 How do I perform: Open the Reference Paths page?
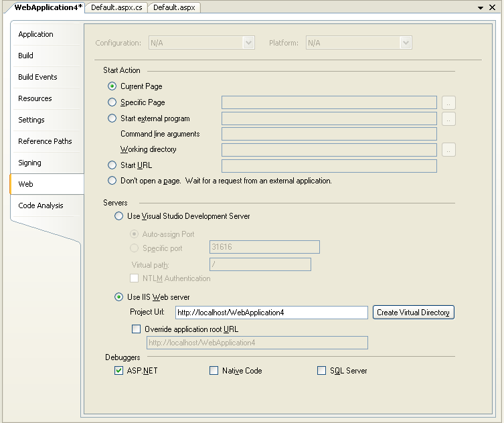pos(47,141)
